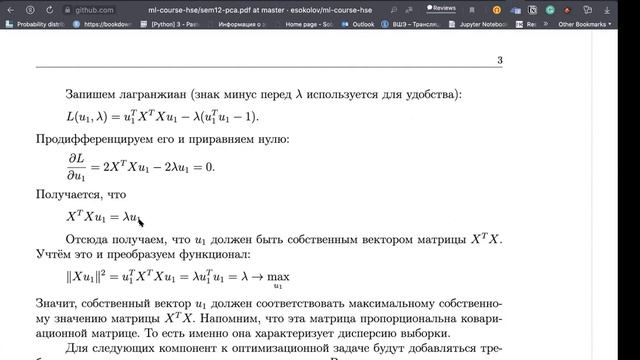The image size is (640, 360).
Task: Click the translate icon in address bar
Action: pos(409,10)
